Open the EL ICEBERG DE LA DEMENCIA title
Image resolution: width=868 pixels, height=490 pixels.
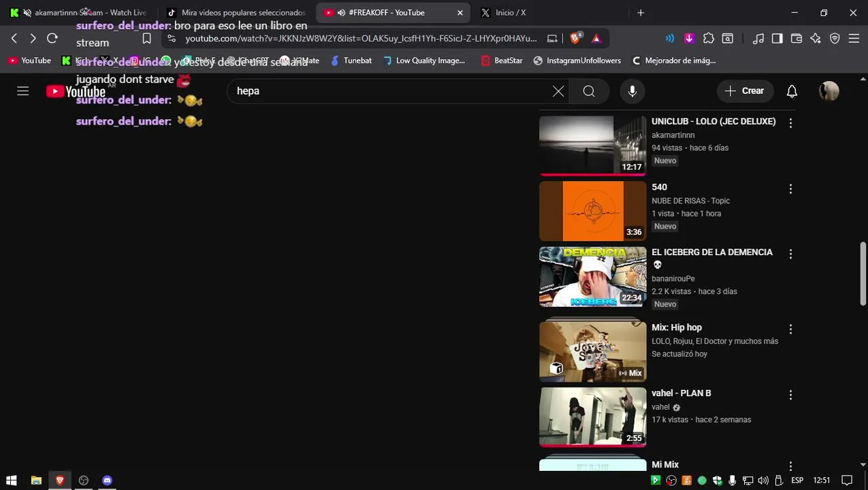[x=712, y=258]
